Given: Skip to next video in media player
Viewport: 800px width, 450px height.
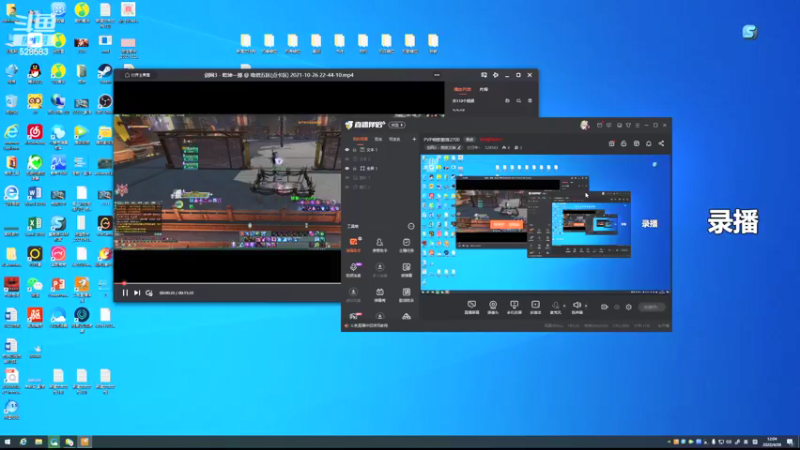Looking at the screenshot, I should 137,293.
